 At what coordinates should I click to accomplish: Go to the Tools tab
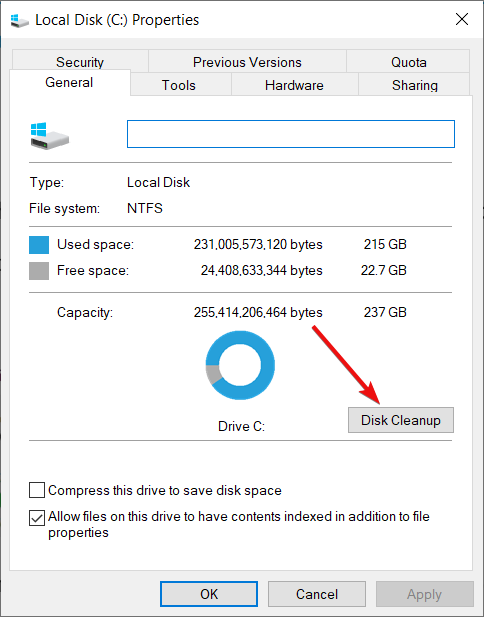click(179, 85)
